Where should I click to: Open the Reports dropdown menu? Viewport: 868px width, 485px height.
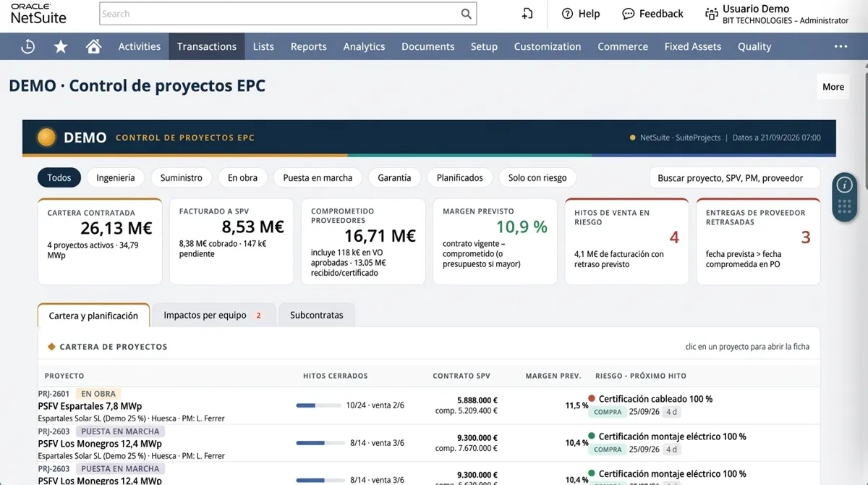click(309, 46)
